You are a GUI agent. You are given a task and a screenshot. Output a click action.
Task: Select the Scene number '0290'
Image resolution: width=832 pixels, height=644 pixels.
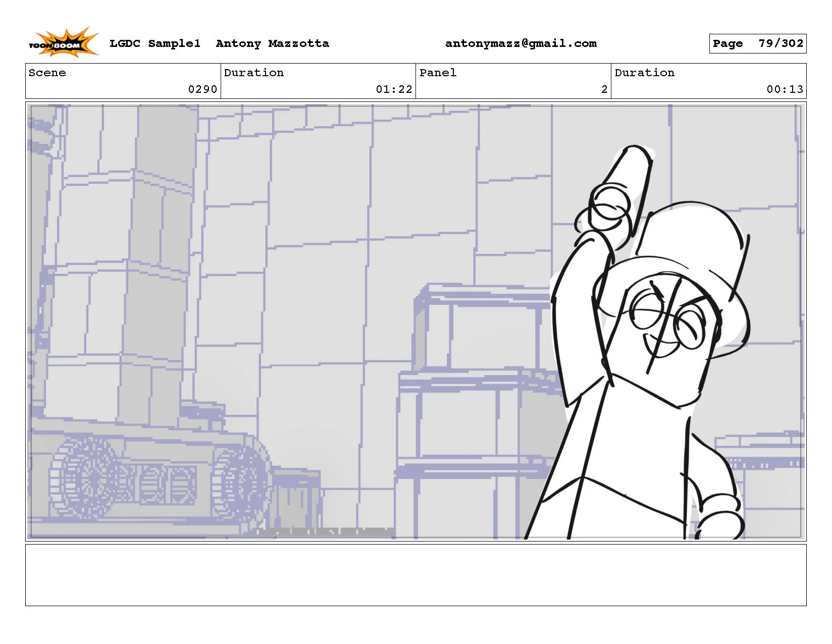[x=202, y=89]
